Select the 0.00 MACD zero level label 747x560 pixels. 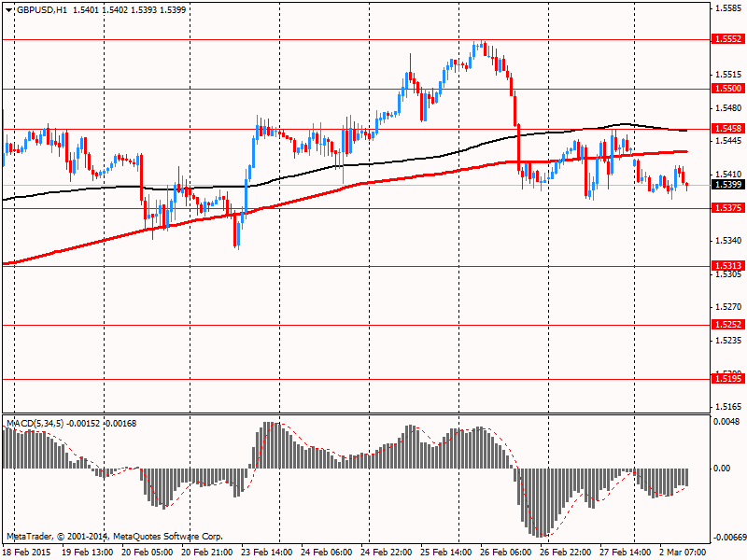722,469
